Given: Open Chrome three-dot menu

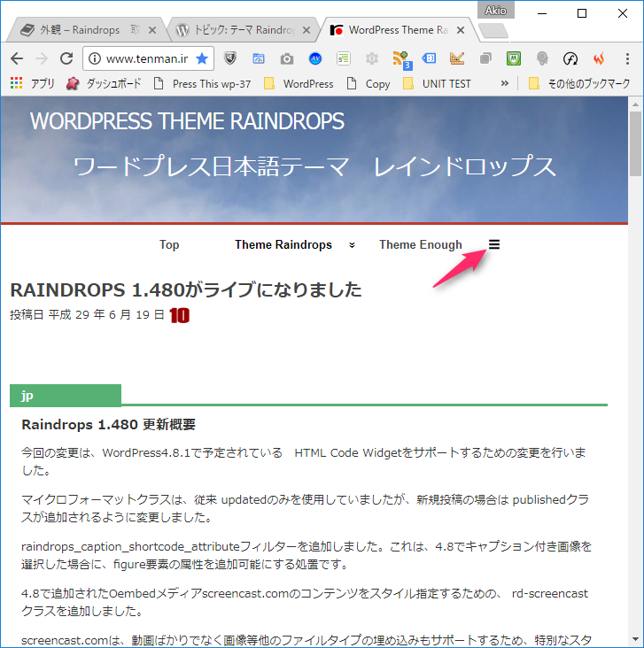Looking at the screenshot, I should tap(627, 58).
